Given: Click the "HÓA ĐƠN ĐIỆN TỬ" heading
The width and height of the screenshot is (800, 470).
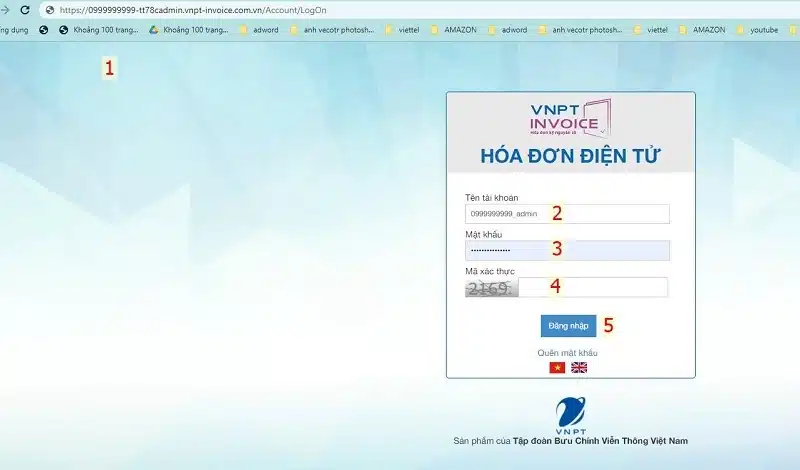Looking at the screenshot, I should (570, 156).
